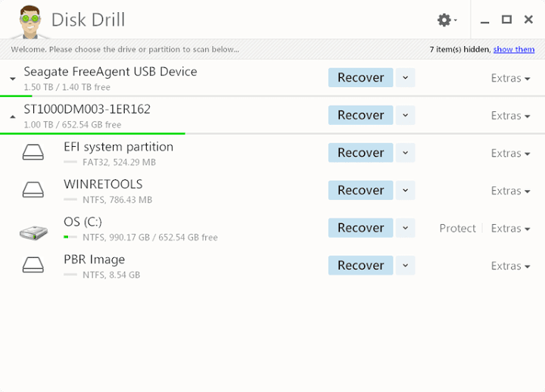Enable Protect for the OS (C:) drive
Image resolution: width=545 pixels, height=392 pixels.
457,229
